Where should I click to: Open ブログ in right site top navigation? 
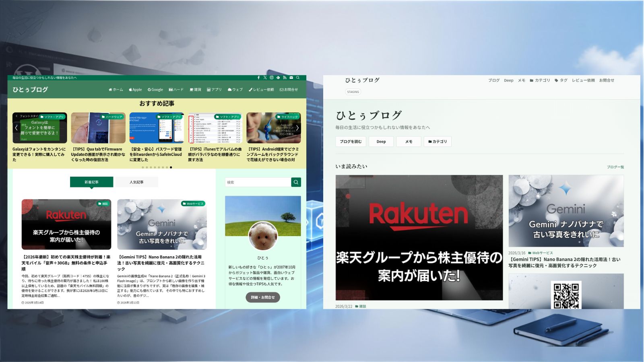click(494, 80)
